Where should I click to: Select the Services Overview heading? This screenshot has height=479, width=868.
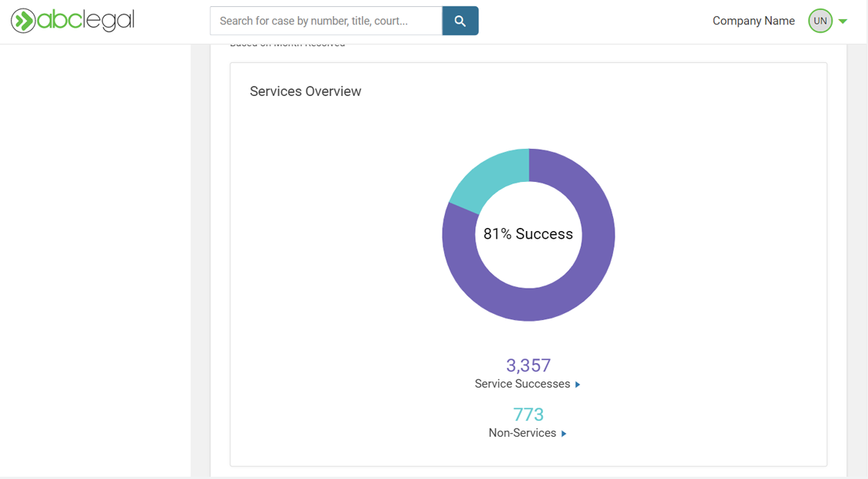click(305, 91)
